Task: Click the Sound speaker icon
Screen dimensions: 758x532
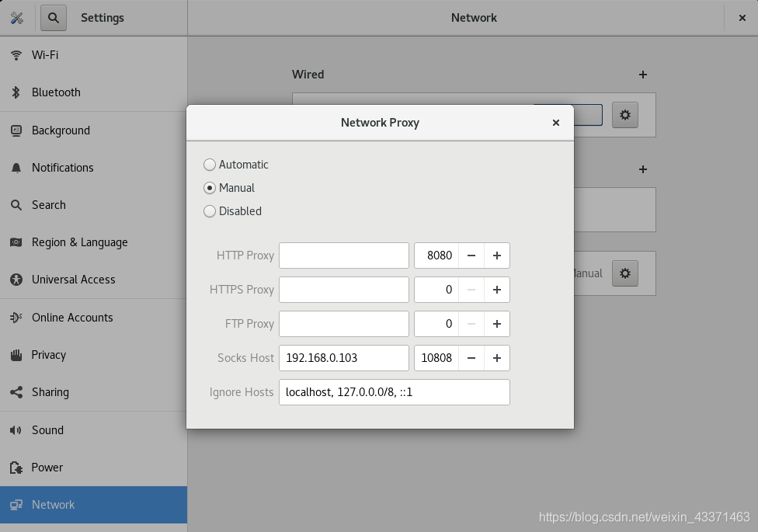Action: click(16, 430)
